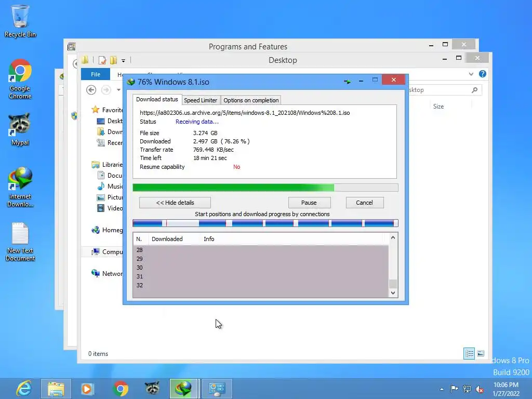Click the Programs and Features window icon
This screenshot has width=532, height=399.
point(71,46)
